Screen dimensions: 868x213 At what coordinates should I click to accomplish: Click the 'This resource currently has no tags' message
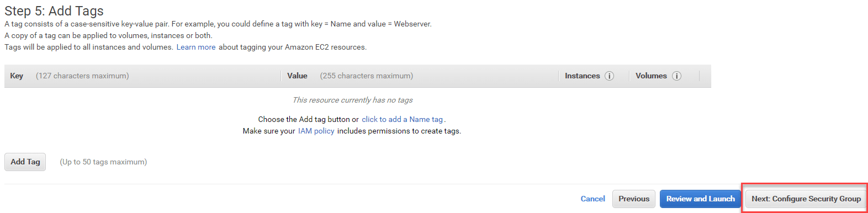pyautogui.click(x=352, y=100)
